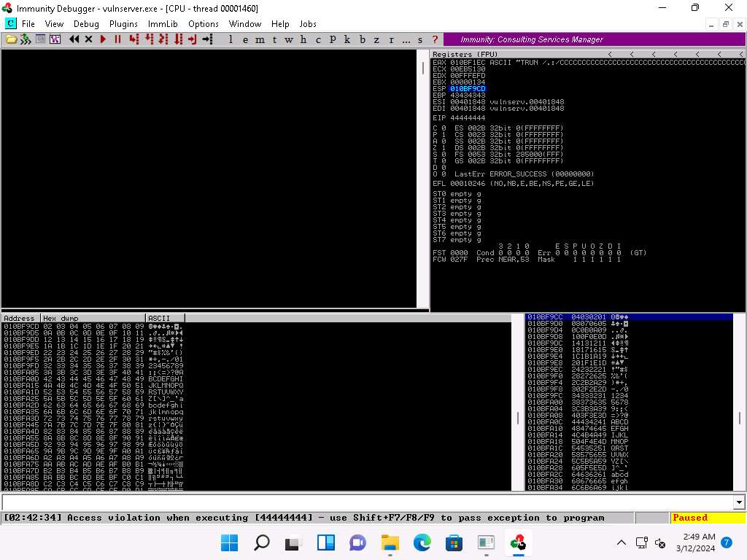Open the ImmLib menu
This screenshot has height=560, width=747.
click(x=163, y=24)
